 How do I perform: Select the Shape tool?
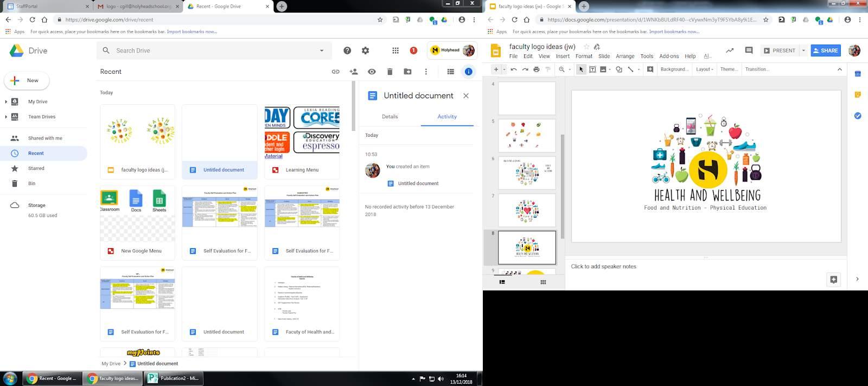(619, 69)
